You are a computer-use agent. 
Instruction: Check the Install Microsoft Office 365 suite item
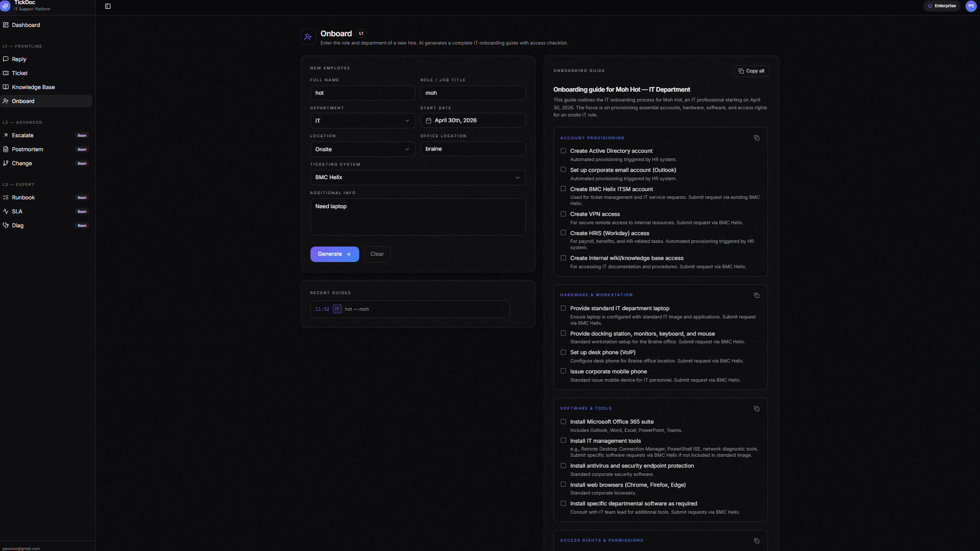click(x=563, y=422)
